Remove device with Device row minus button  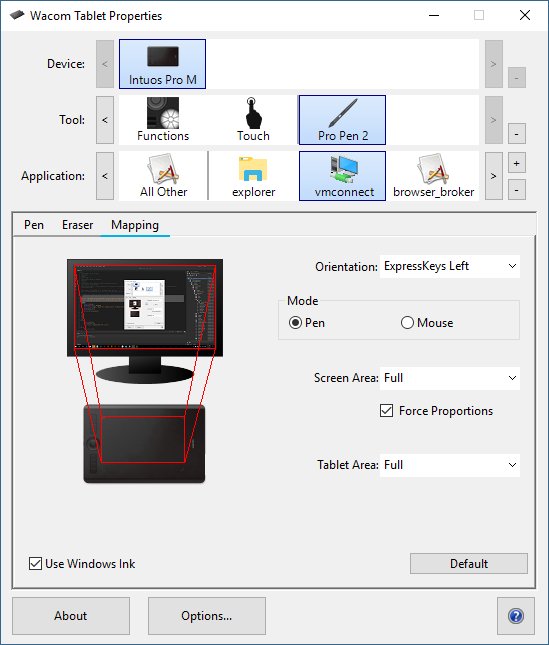(x=517, y=78)
